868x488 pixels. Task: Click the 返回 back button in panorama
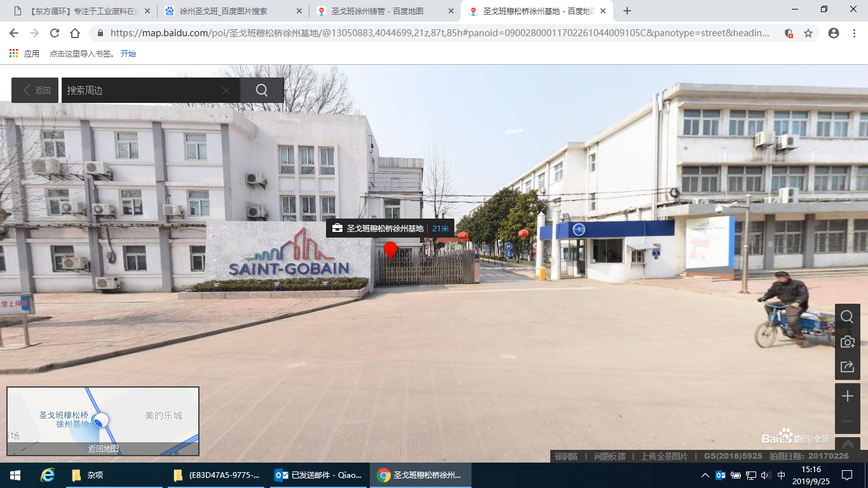(35, 90)
